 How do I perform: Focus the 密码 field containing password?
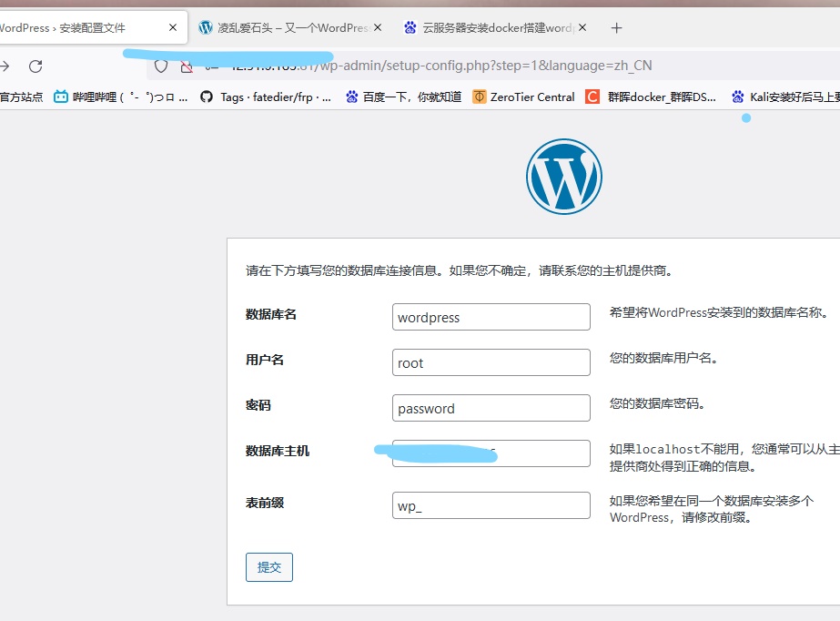[491, 408]
